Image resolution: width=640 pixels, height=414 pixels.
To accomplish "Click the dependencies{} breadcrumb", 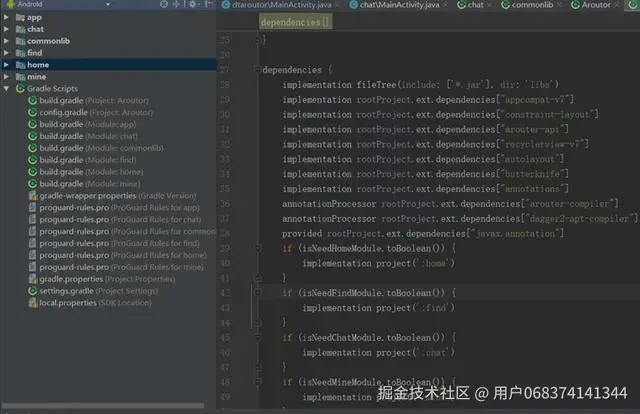I will (296, 22).
